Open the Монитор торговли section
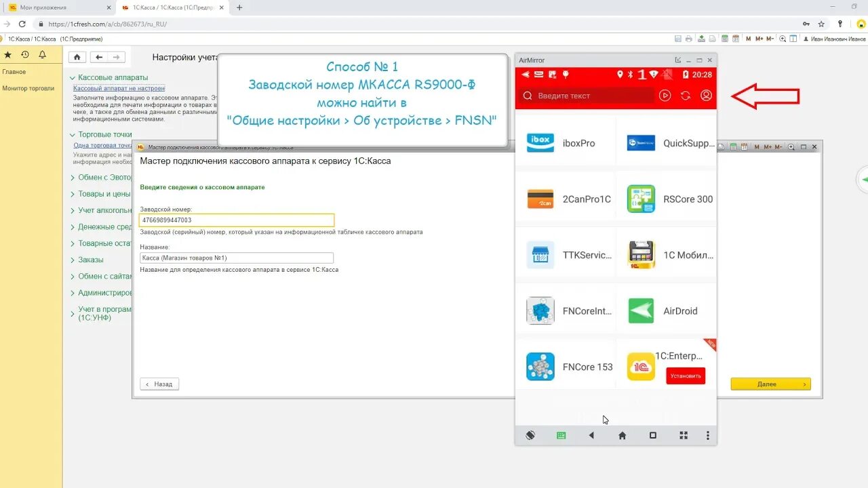The width and height of the screenshot is (868, 488). tap(28, 88)
